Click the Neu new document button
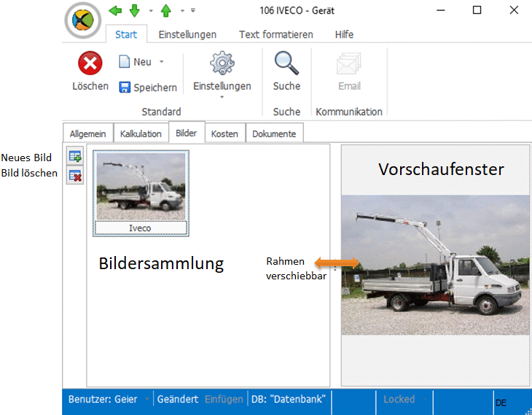 (135, 62)
